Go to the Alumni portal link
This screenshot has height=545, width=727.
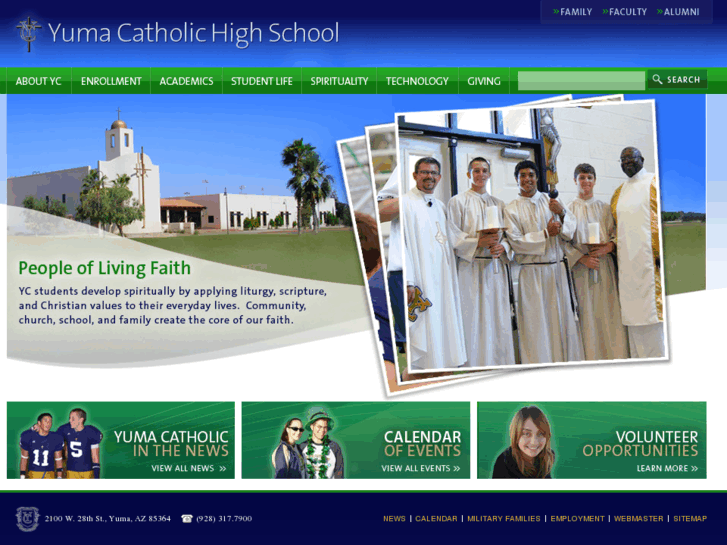(681, 12)
